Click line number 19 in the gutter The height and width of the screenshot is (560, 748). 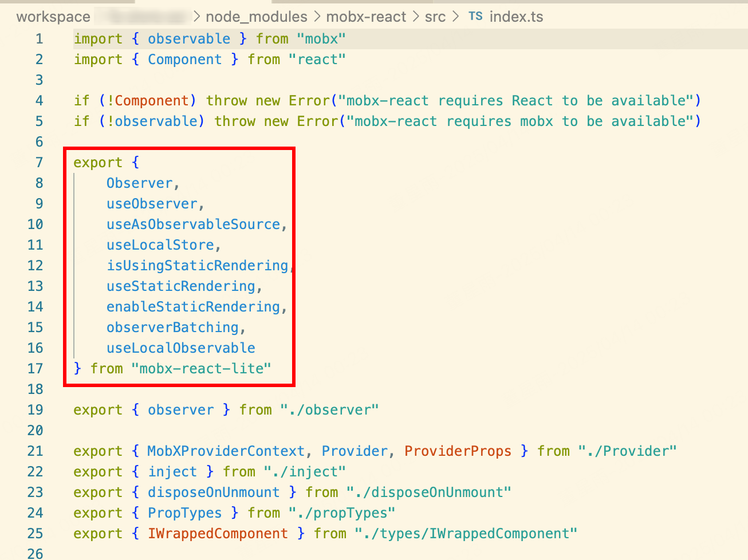click(35, 410)
